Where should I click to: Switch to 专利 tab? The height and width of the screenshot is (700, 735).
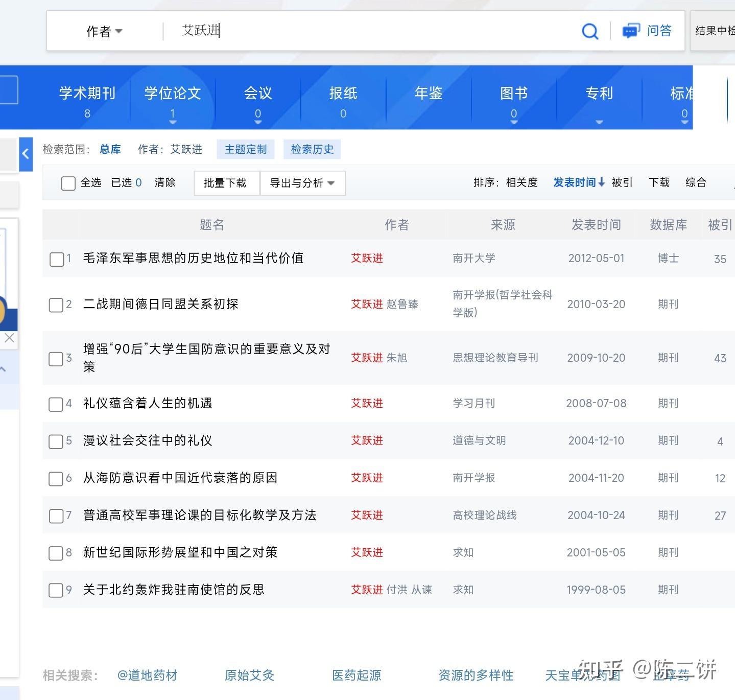(x=599, y=94)
